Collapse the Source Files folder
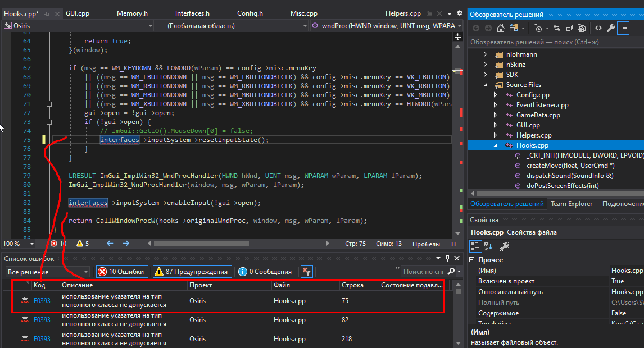Screen dimensions: 644x348 (x=486, y=85)
